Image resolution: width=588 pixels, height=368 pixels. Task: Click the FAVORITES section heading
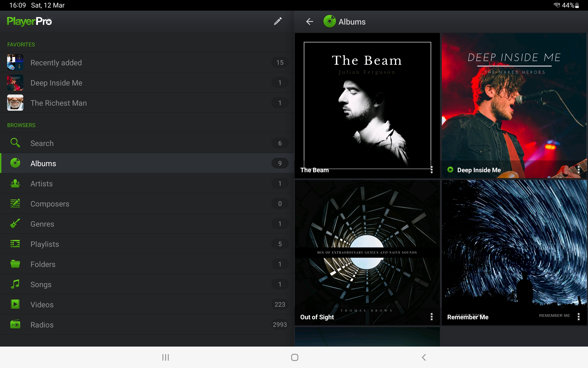(x=21, y=45)
